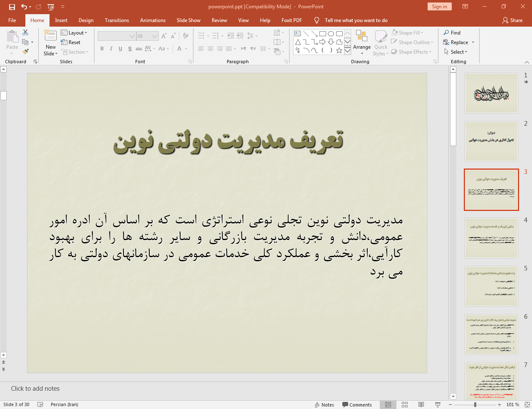Select the star shape in gallery

[339, 50]
